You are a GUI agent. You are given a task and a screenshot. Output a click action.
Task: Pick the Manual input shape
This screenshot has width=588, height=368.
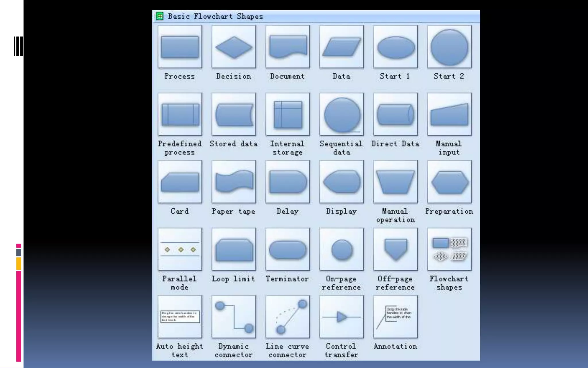tap(449, 114)
